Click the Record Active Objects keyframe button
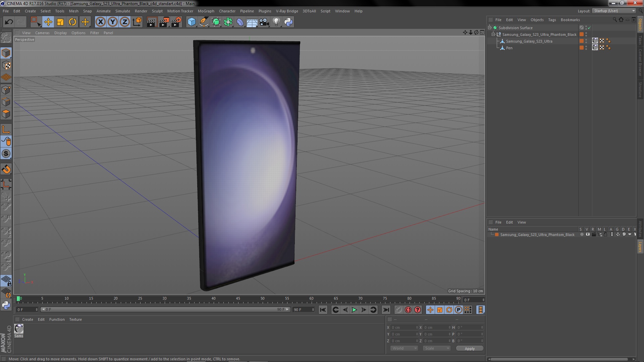 398,310
